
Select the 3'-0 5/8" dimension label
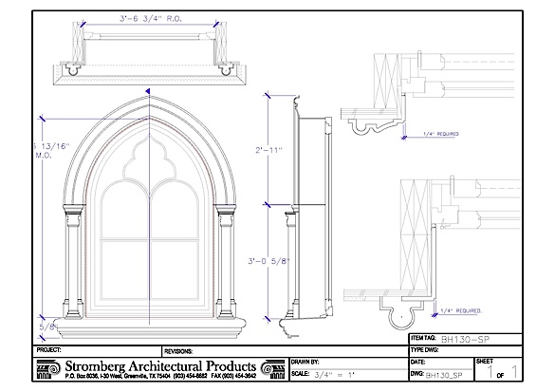268,261
